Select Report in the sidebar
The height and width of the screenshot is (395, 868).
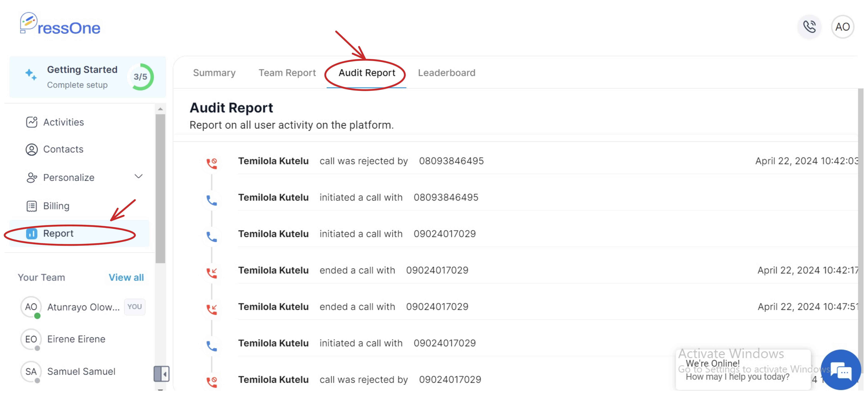click(x=79, y=233)
